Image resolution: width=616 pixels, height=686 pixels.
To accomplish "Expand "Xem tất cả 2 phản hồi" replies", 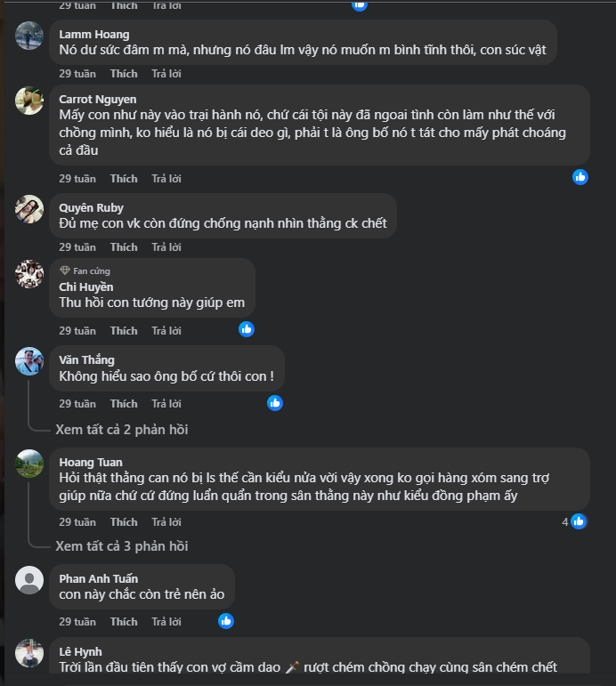I will pyautogui.click(x=121, y=430).
